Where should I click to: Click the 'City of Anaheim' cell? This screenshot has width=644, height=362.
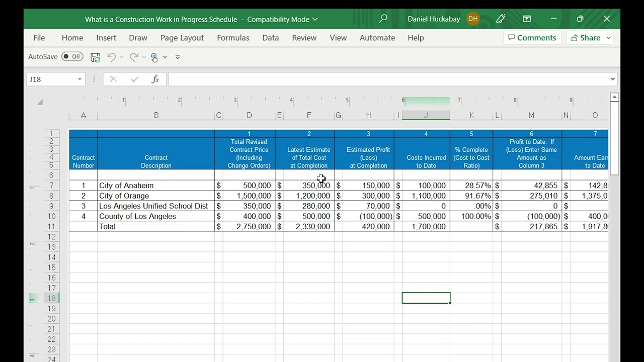point(156,186)
